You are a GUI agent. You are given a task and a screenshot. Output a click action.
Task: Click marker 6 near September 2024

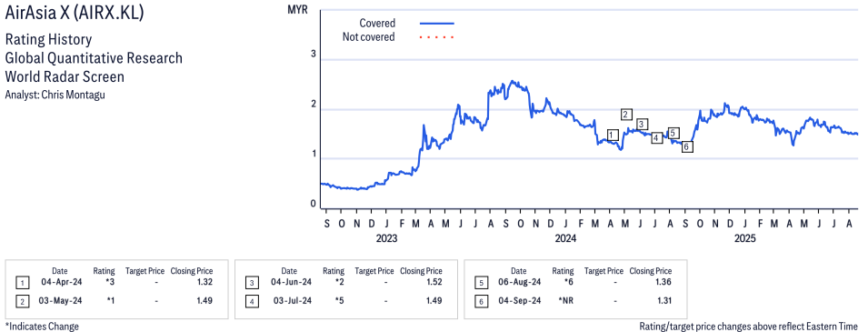(x=687, y=146)
